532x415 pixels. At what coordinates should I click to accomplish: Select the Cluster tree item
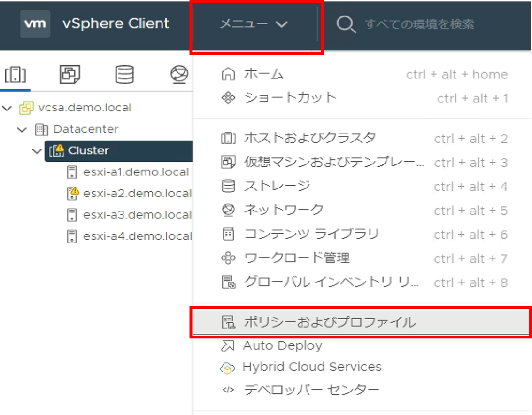point(118,151)
